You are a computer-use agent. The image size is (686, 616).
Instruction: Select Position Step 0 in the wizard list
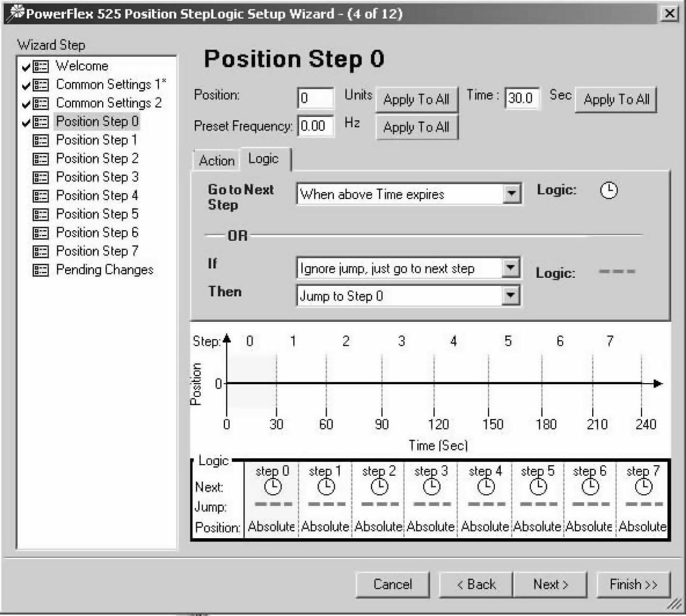coord(97,122)
